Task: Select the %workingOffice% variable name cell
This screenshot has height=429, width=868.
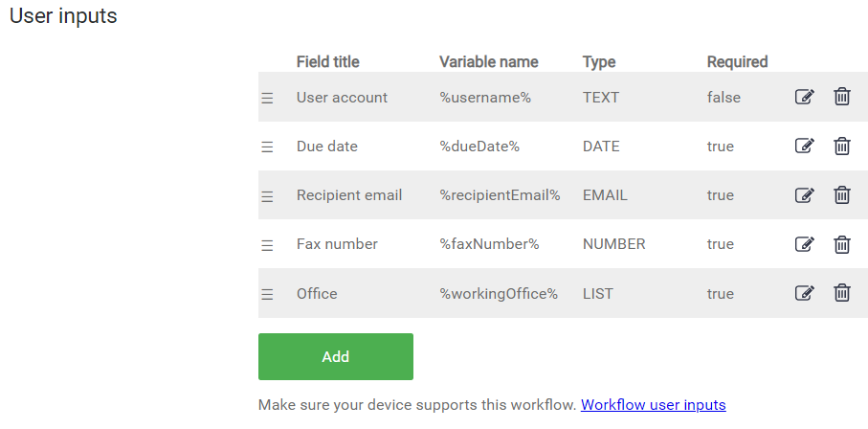Action: tap(498, 294)
